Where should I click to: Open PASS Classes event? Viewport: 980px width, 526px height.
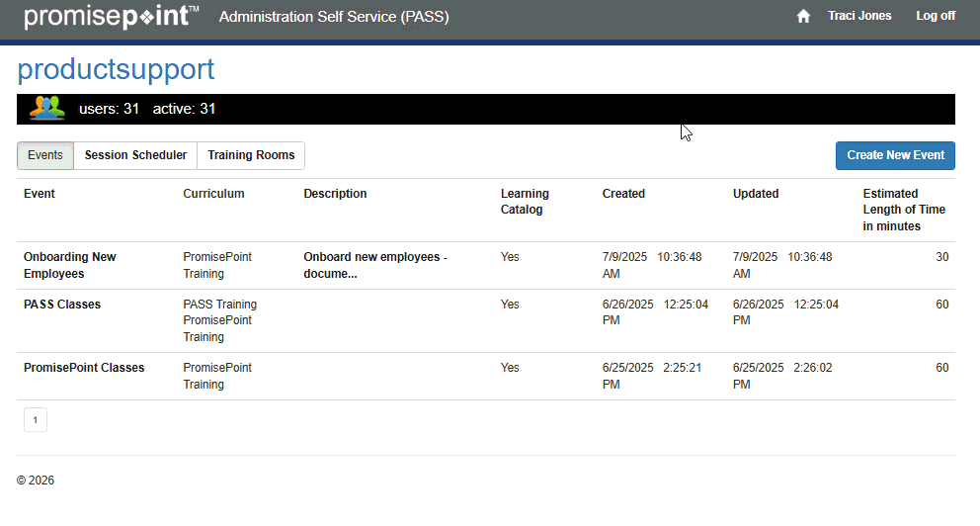click(x=62, y=305)
